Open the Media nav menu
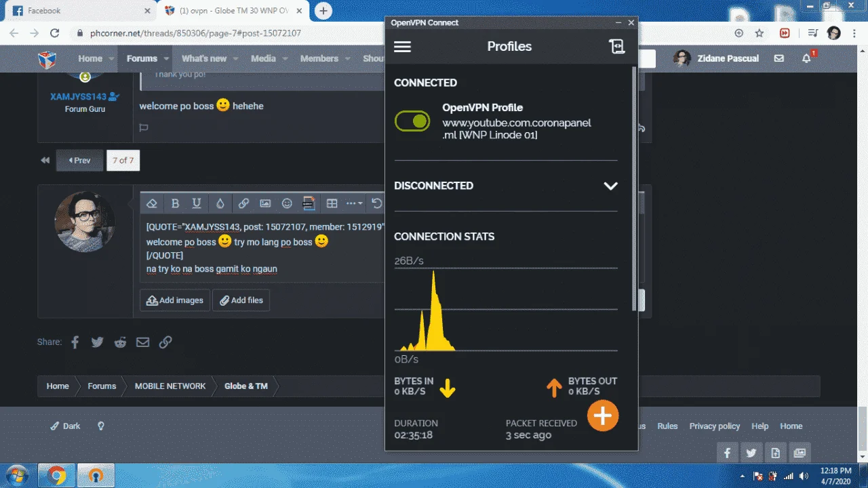 click(x=263, y=58)
